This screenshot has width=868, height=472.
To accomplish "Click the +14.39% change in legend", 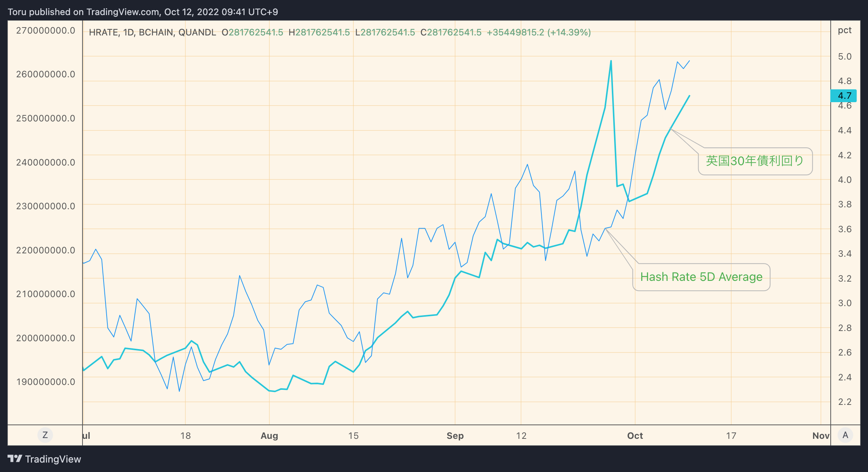I will pos(569,32).
